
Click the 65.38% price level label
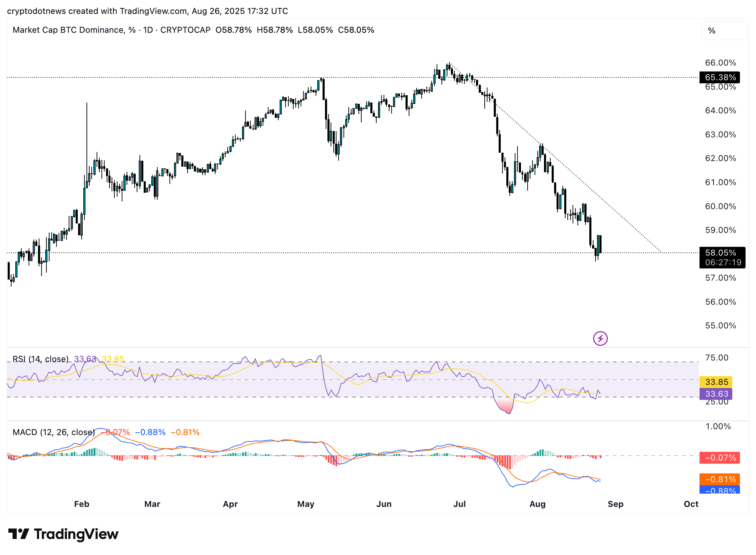point(719,77)
